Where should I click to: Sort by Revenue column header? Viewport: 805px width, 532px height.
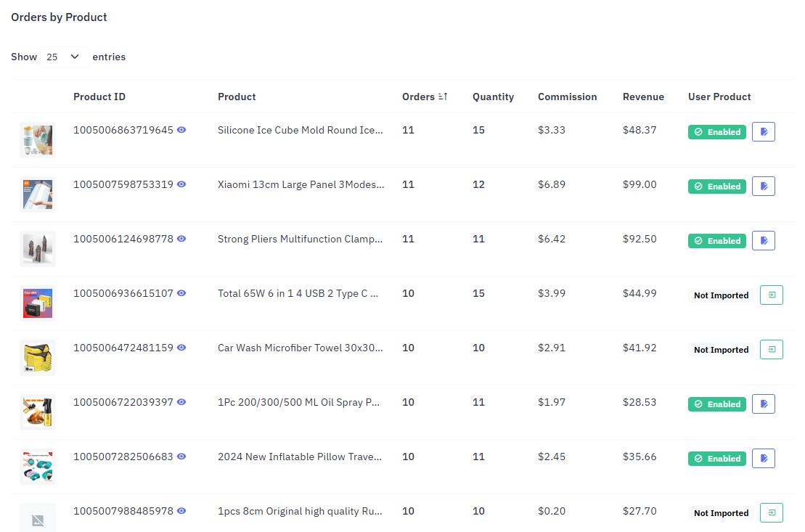pyautogui.click(x=643, y=97)
